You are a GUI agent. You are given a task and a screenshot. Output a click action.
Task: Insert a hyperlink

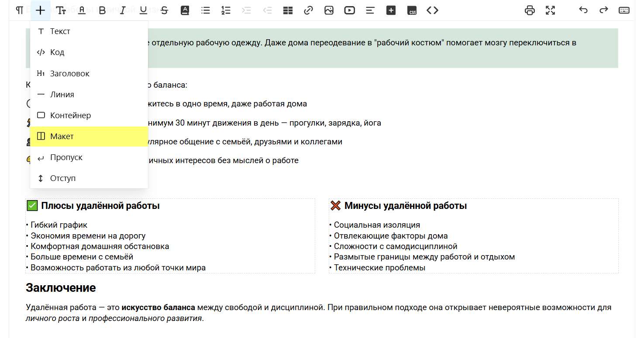pyautogui.click(x=309, y=10)
